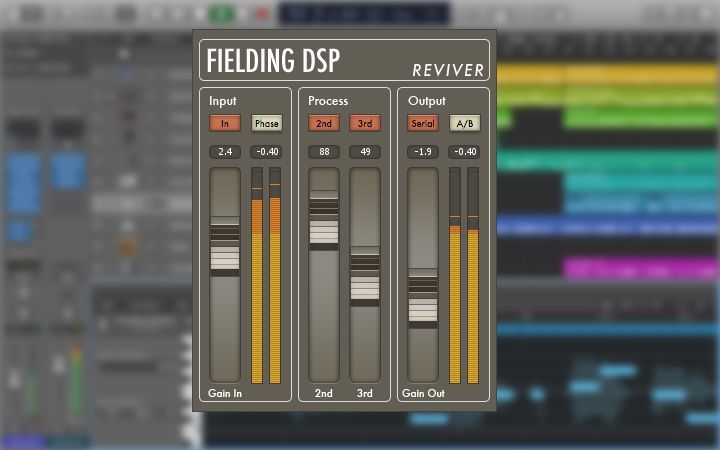Select the Gain Out value field -1.9

(423, 152)
